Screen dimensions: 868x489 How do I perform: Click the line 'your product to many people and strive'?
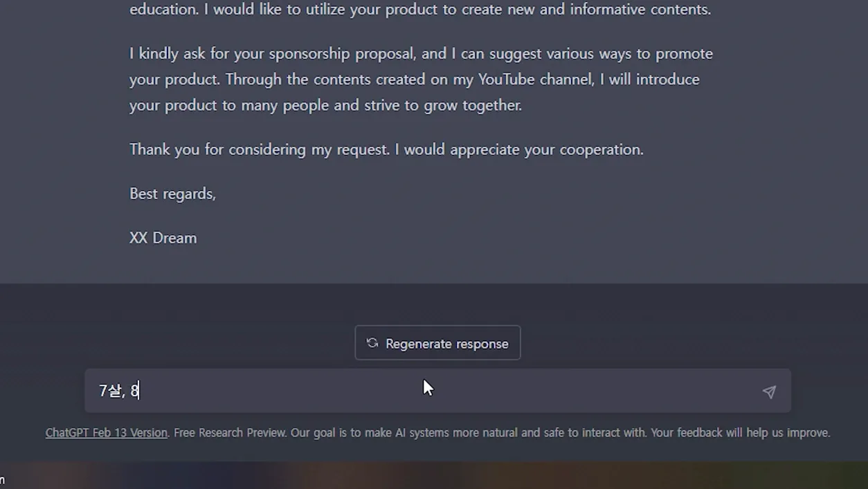[x=325, y=105]
